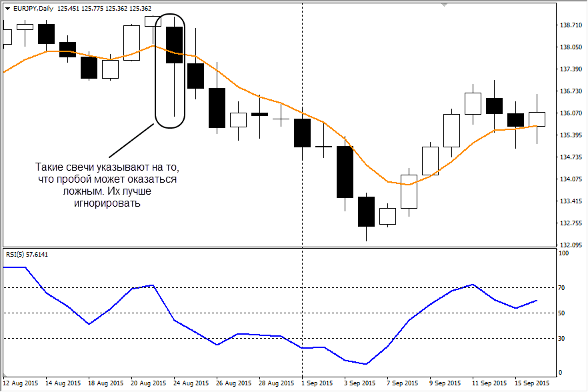
Task: Click the large black candle inside the oval
Action: [x=174, y=45]
